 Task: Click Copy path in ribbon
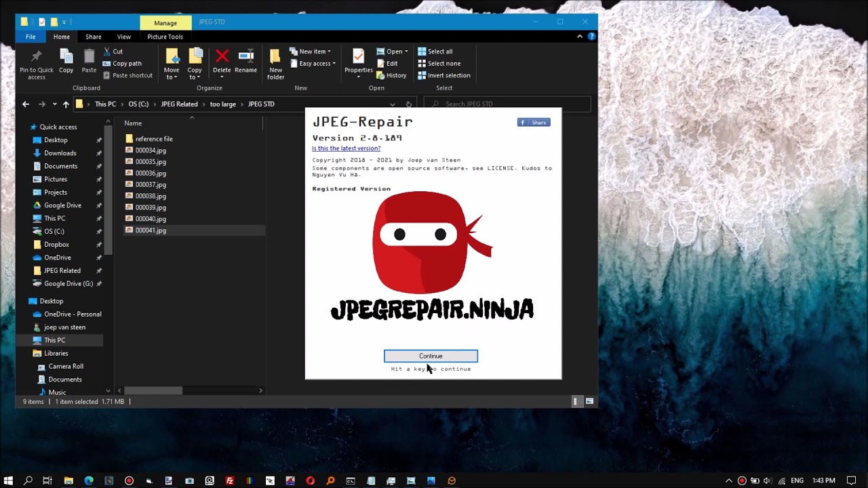pos(122,64)
